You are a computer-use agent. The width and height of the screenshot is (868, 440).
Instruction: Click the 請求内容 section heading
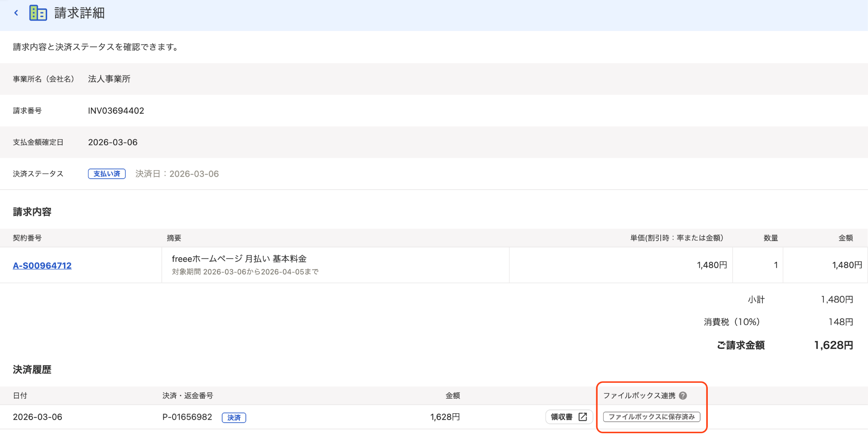click(32, 212)
